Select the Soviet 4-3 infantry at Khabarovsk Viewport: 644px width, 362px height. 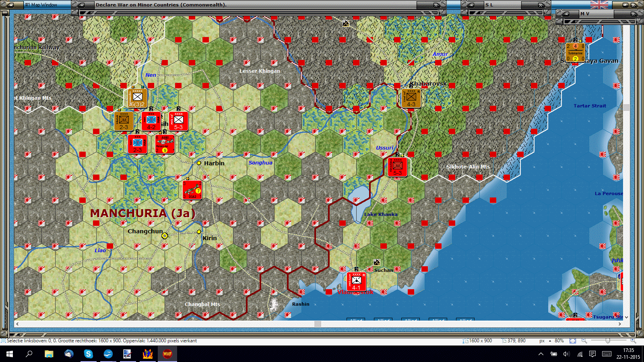(411, 99)
